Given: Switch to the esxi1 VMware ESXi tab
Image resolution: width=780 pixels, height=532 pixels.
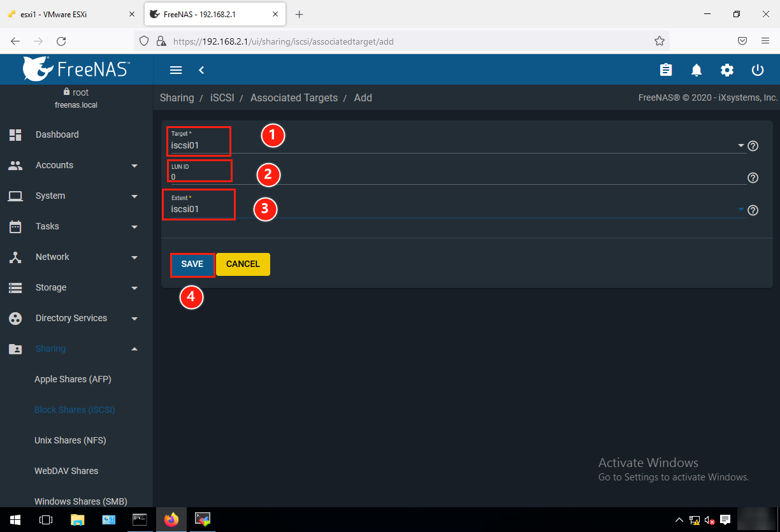Looking at the screenshot, I should click(x=71, y=14).
